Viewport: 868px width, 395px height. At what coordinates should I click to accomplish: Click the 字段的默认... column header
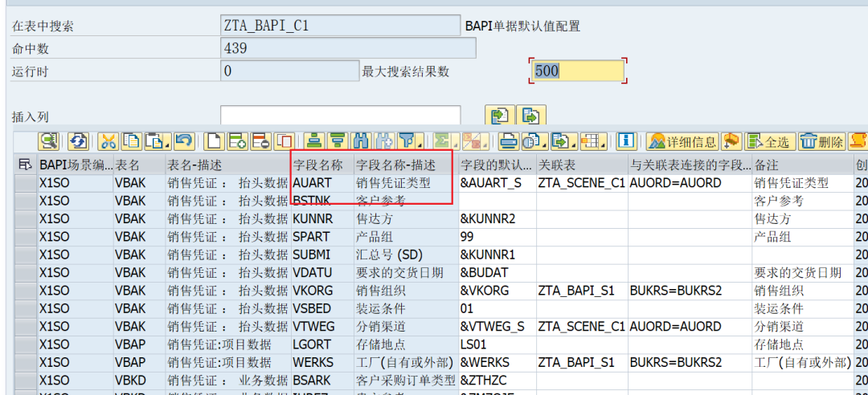pos(497,165)
